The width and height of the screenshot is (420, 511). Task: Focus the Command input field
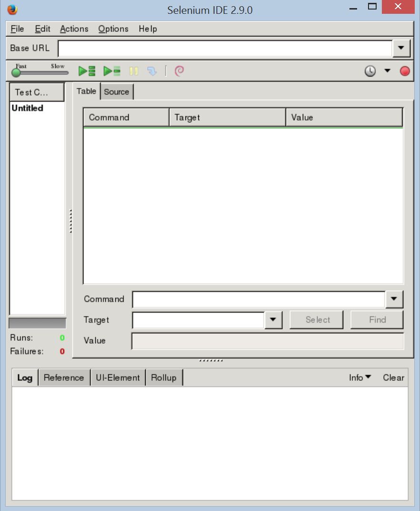(259, 299)
